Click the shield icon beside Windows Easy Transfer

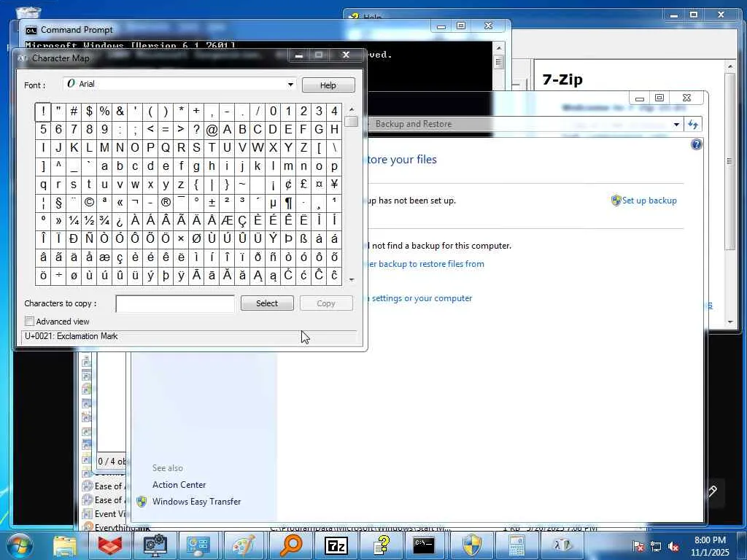[142, 502]
